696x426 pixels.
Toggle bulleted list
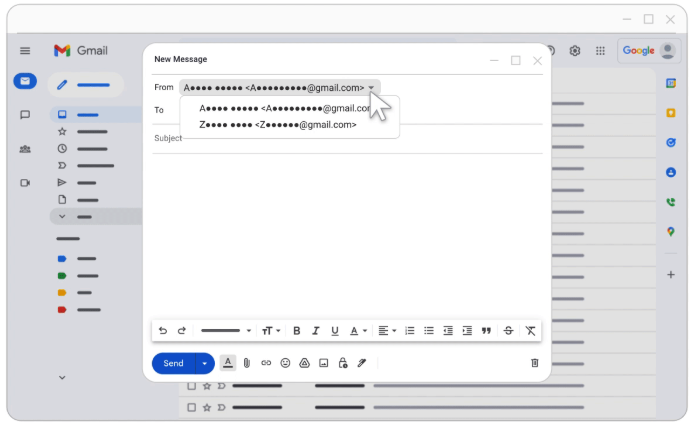click(429, 331)
